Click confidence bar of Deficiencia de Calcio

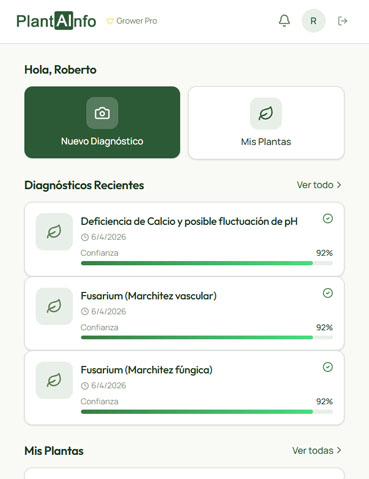pyautogui.click(x=207, y=263)
